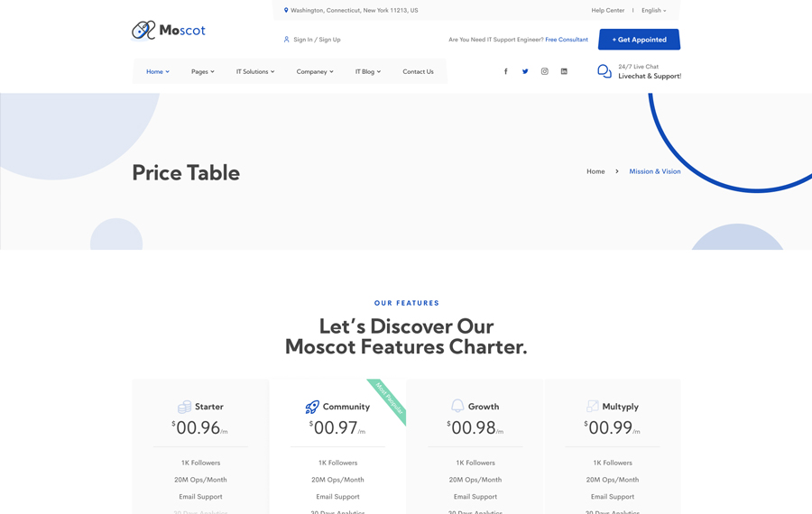The width and height of the screenshot is (812, 514).
Task: Expand the English language dropdown
Action: coord(654,11)
